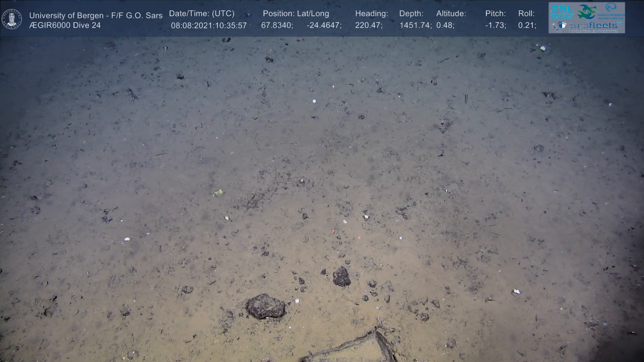644x362 pixels.
Task: Click the smaller dark rock right of center
Action: [341, 277]
